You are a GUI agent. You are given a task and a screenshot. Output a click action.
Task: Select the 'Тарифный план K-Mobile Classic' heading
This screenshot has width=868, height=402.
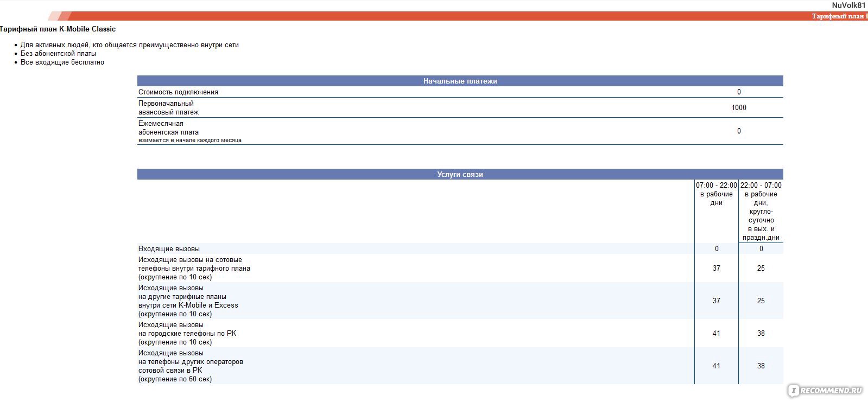click(x=58, y=29)
